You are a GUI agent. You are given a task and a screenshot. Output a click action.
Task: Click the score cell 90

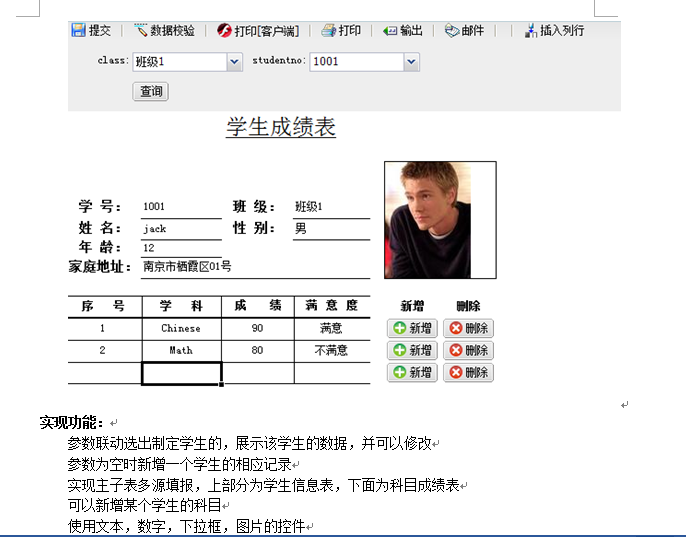pyautogui.click(x=258, y=329)
